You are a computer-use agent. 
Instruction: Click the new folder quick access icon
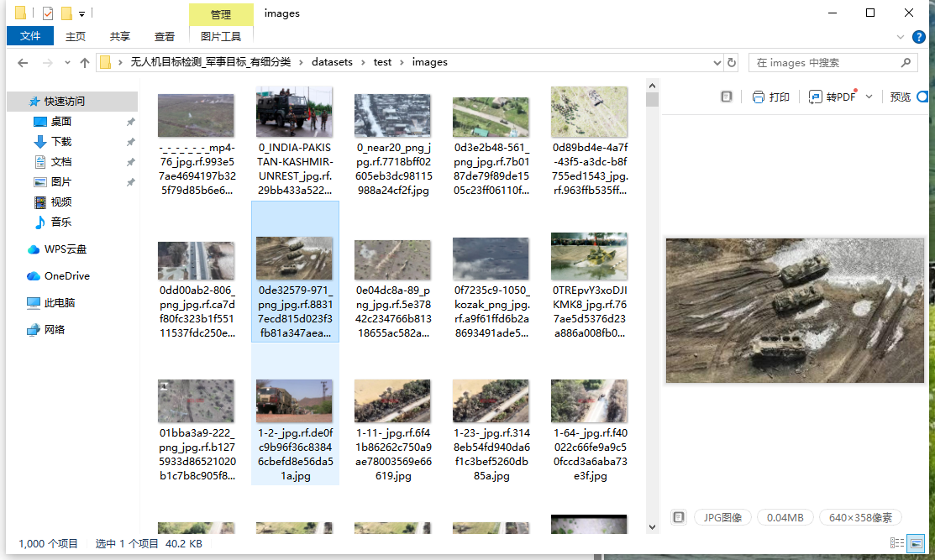click(66, 13)
